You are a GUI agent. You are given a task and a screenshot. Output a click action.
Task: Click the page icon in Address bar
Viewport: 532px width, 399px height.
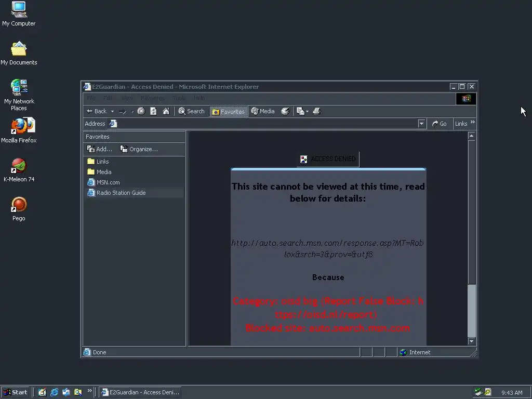113,124
